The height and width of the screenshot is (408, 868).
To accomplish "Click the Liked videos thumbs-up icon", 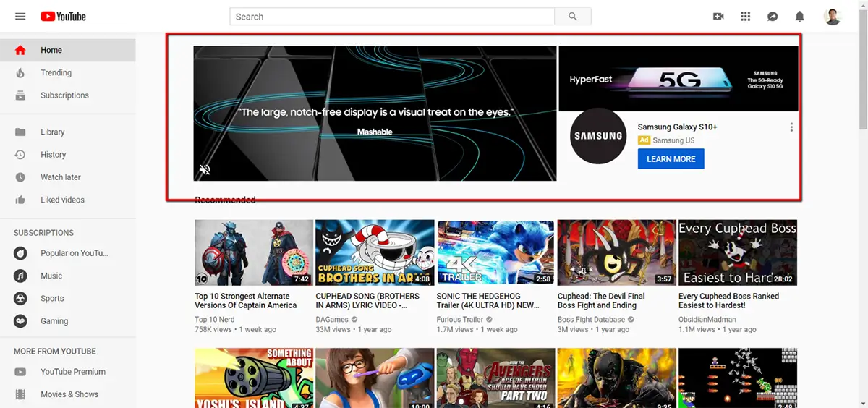I will 20,200.
